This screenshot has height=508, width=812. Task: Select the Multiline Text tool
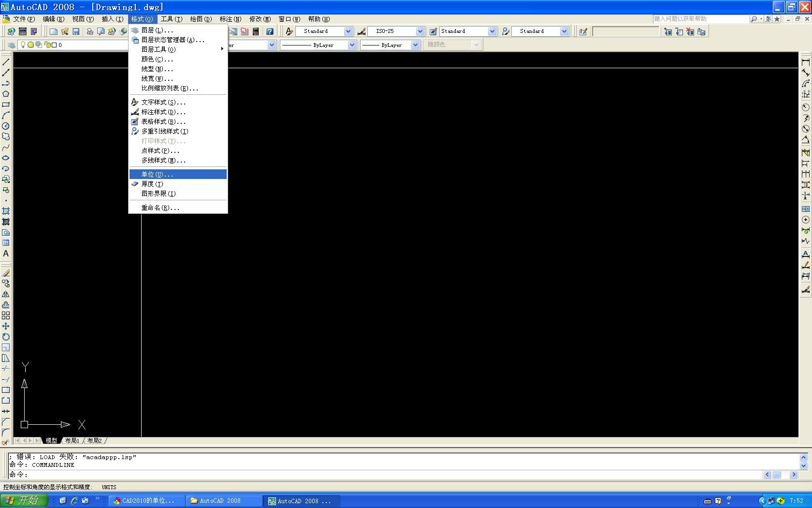point(6,254)
